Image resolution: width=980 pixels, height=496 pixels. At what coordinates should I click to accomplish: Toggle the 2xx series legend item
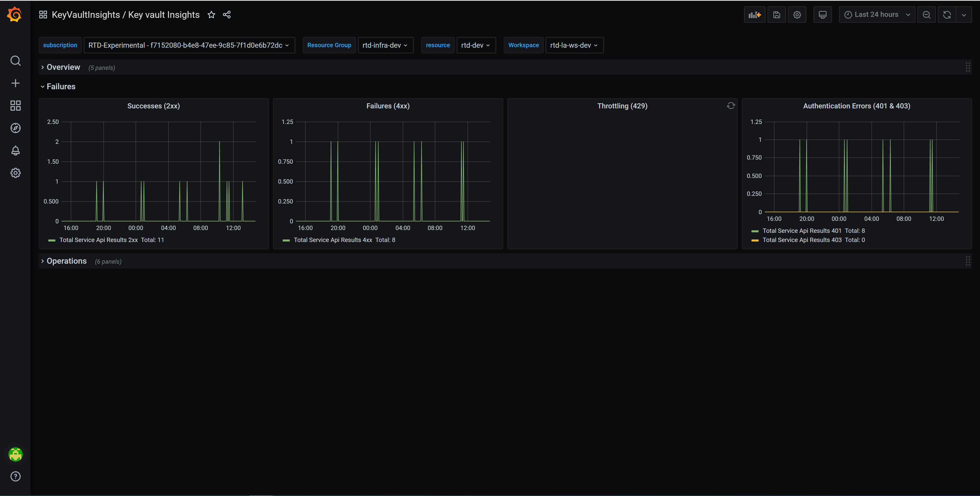pyautogui.click(x=99, y=240)
